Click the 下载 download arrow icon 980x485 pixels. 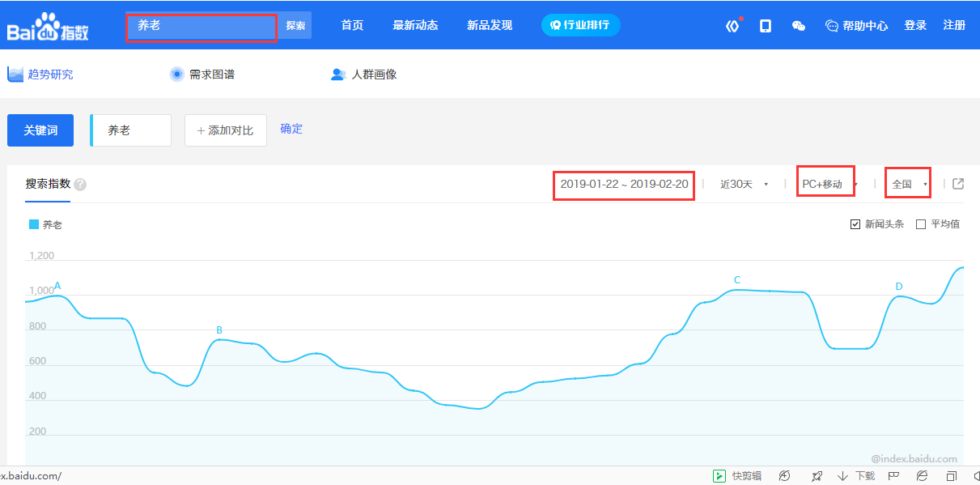pyautogui.click(x=842, y=474)
